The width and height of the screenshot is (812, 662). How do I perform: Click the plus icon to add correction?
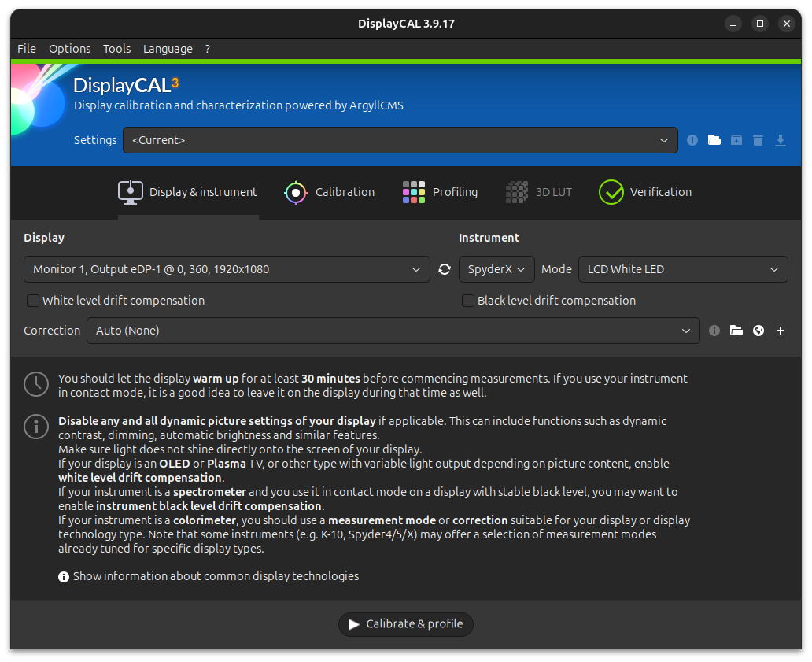coord(781,331)
